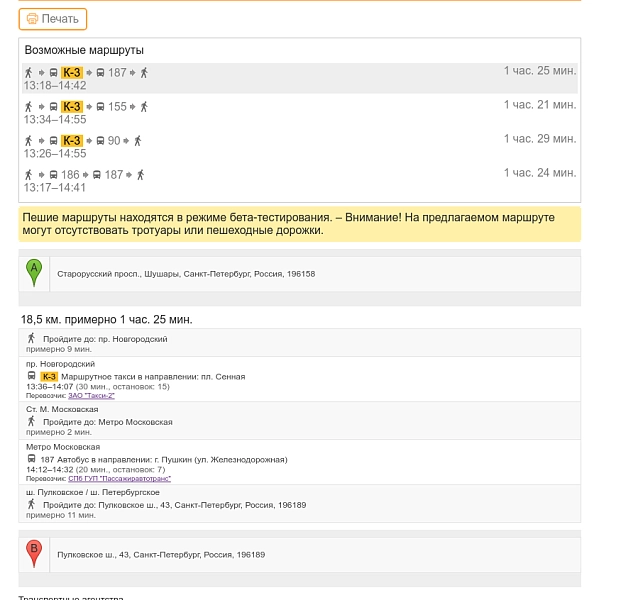Open carrier link СПб ГУП "Пассажиравтотранс"
The width and height of the screenshot is (621, 600).
pyautogui.click(x=119, y=479)
